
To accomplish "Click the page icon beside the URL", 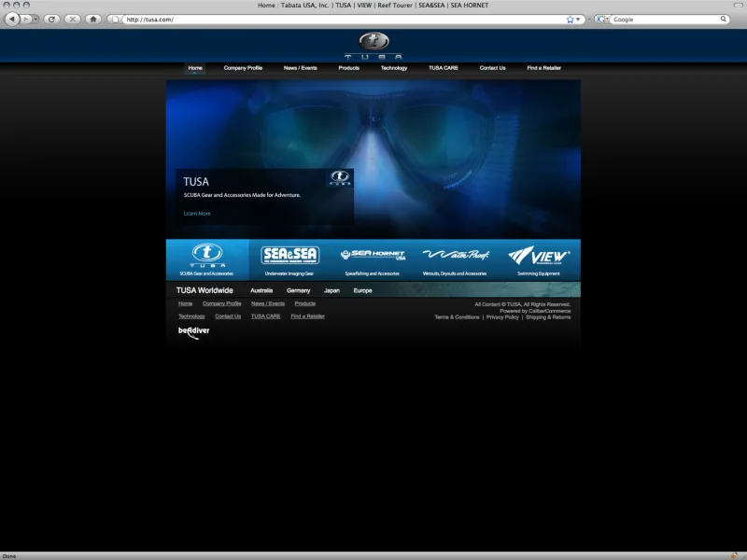I will [115, 20].
